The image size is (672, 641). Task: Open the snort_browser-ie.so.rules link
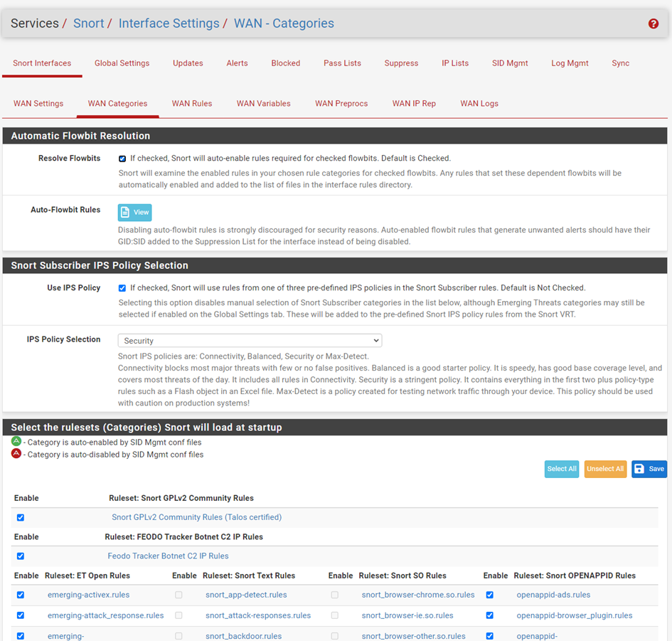(x=407, y=615)
